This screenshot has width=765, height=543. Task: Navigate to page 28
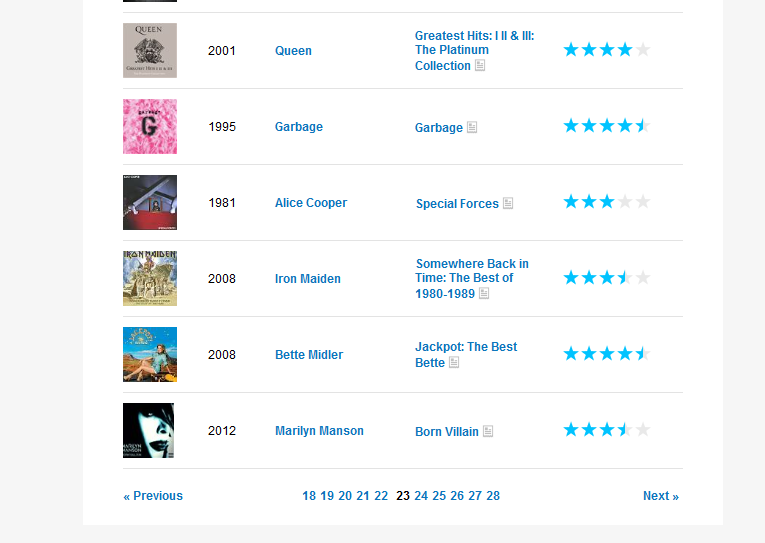(493, 496)
